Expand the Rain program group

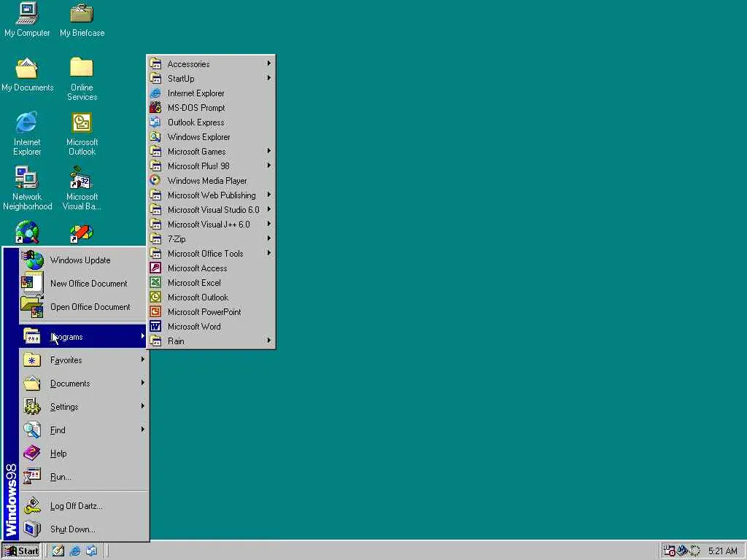coord(211,341)
